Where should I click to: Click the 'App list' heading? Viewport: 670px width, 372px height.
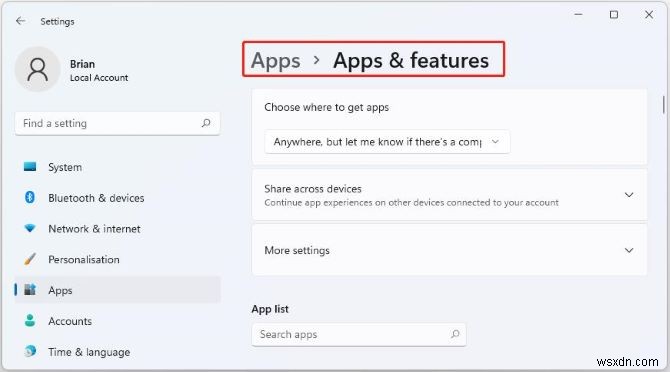(270, 309)
